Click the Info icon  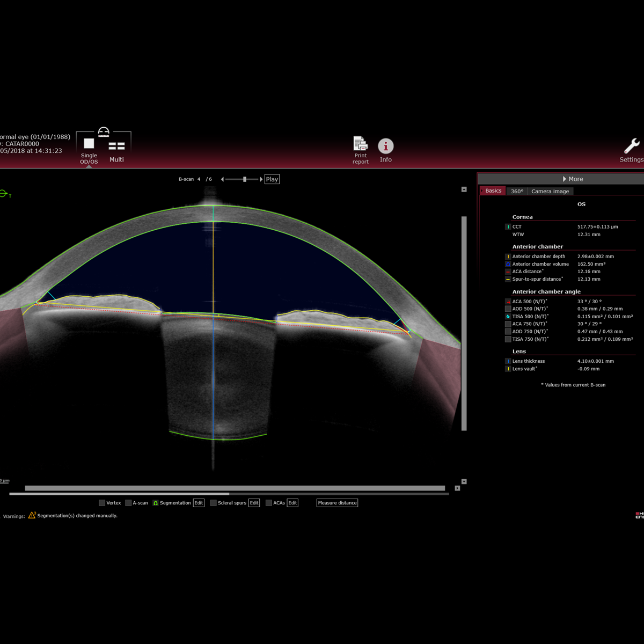pos(385,146)
